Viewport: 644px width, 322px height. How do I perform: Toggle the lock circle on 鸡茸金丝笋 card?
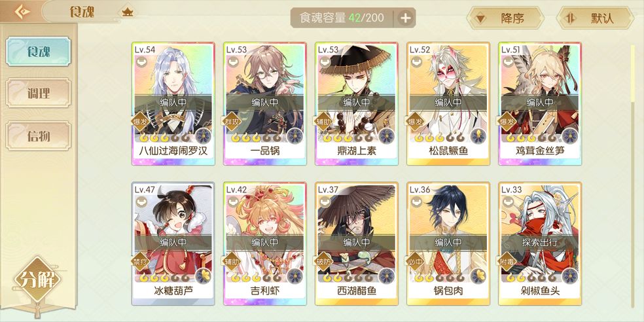509,62
